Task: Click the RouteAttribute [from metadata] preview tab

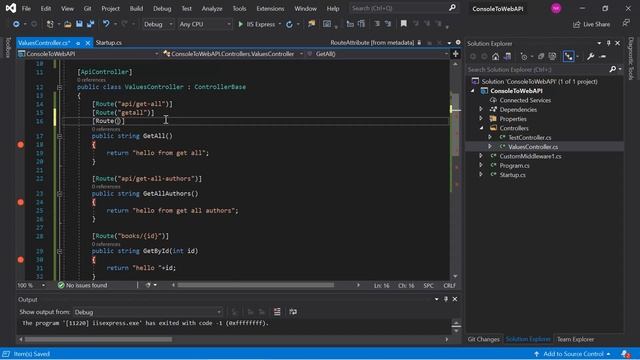Action: pos(372,42)
